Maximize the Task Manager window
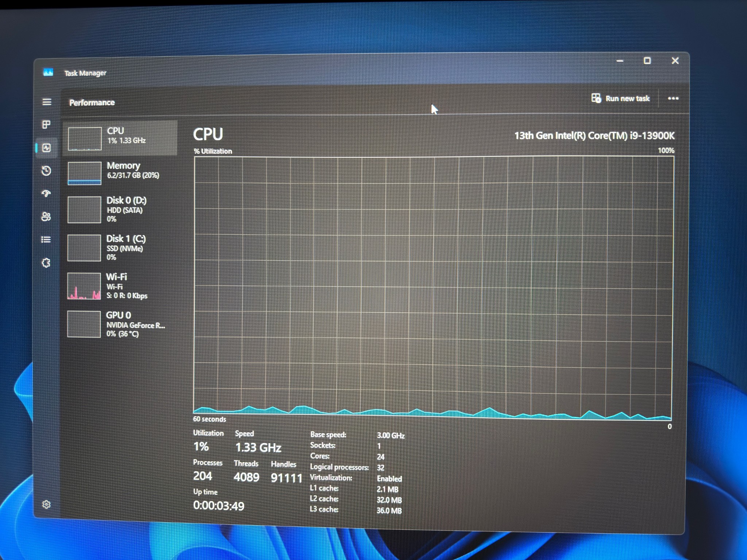 [647, 61]
